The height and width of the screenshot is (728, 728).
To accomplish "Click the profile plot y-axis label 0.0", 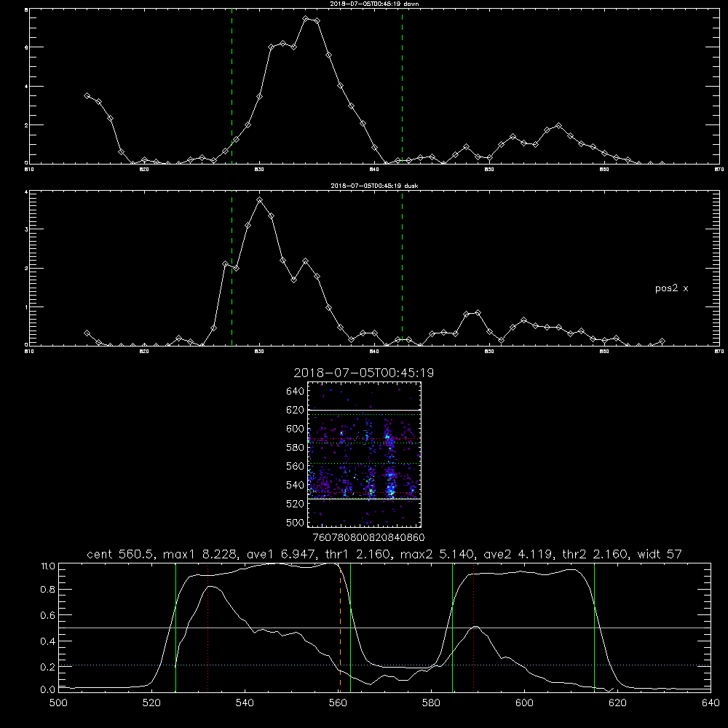I will click(48, 690).
